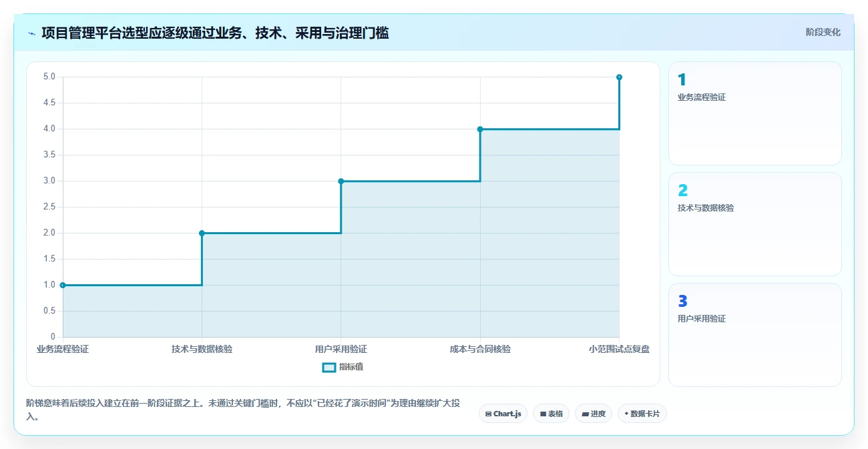
Task: Click y-axis value 4.5
Action: (49, 103)
